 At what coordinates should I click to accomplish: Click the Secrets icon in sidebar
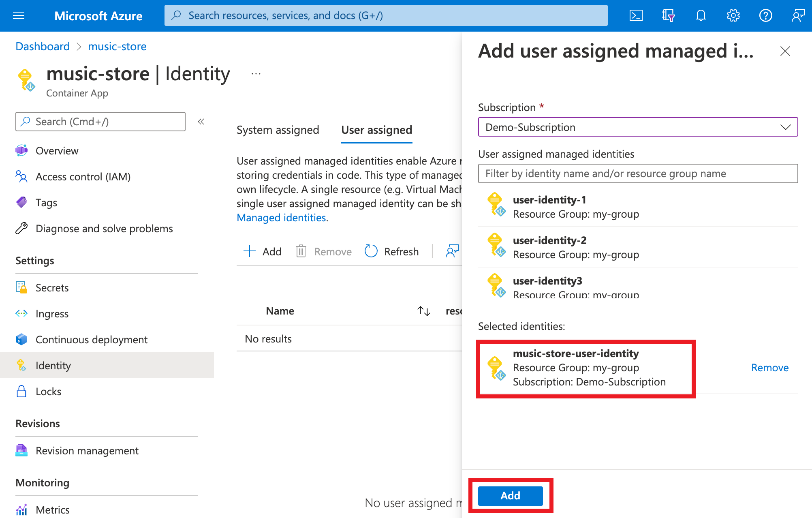pos(21,288)
